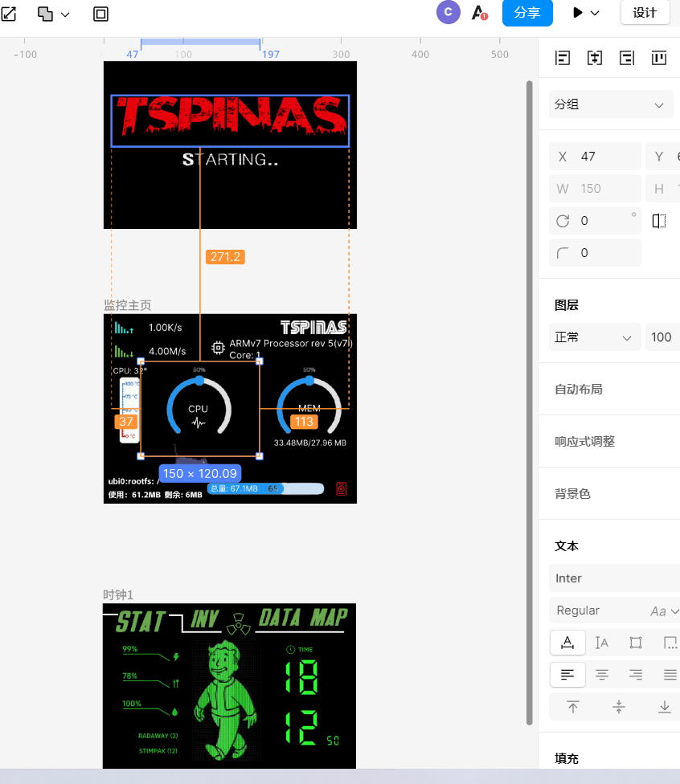The image size is (680, 784).
Task: Set text justify alignment
Action: 670,675
